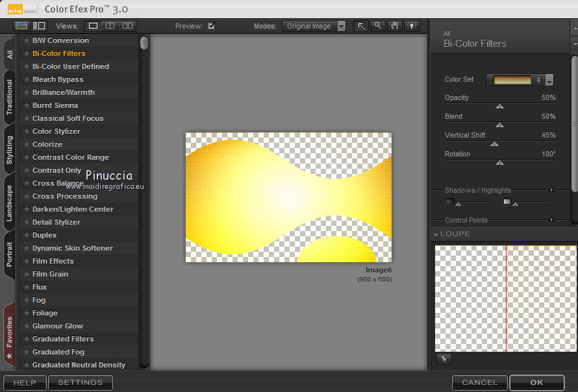
Task: Switch to single image view
Action: (93, 26)
